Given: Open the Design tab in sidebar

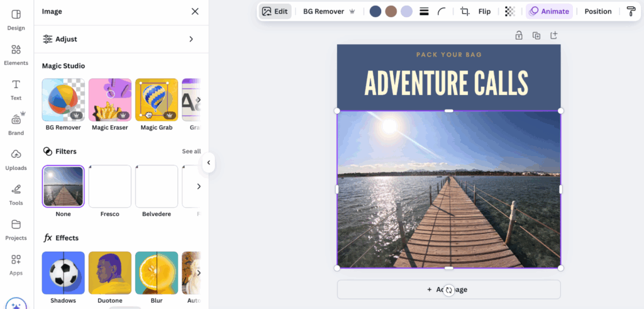Looking at the screenshot, I should point(16,20).
